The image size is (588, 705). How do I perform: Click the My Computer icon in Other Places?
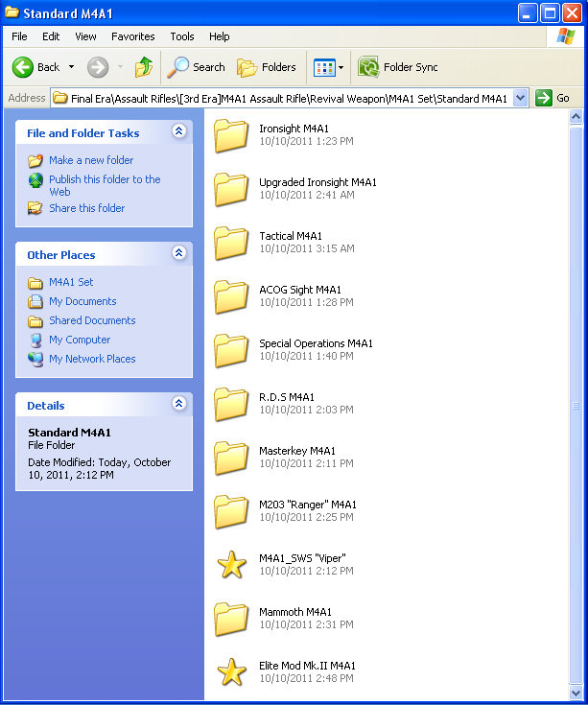pyautogui.click(x=35, y=341)
